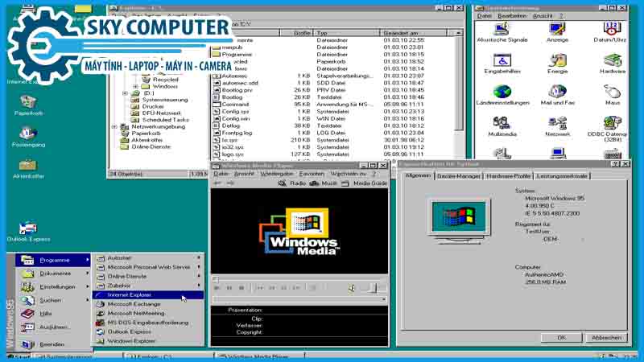Switch to the Geräte-Manager tab
This screenshot has width=644, height=362.
coord(458,176)
